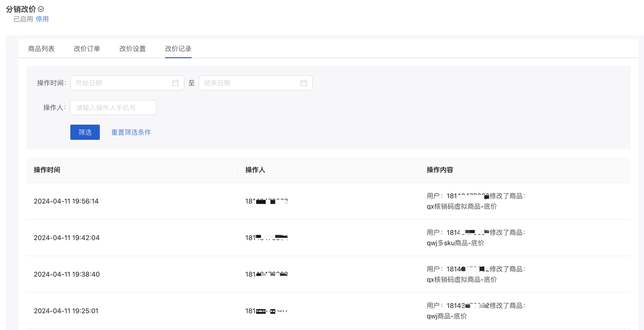Go to the 改价设置 tab
The height and width of the screenshot is (330, 644).
tap(132, 49)
